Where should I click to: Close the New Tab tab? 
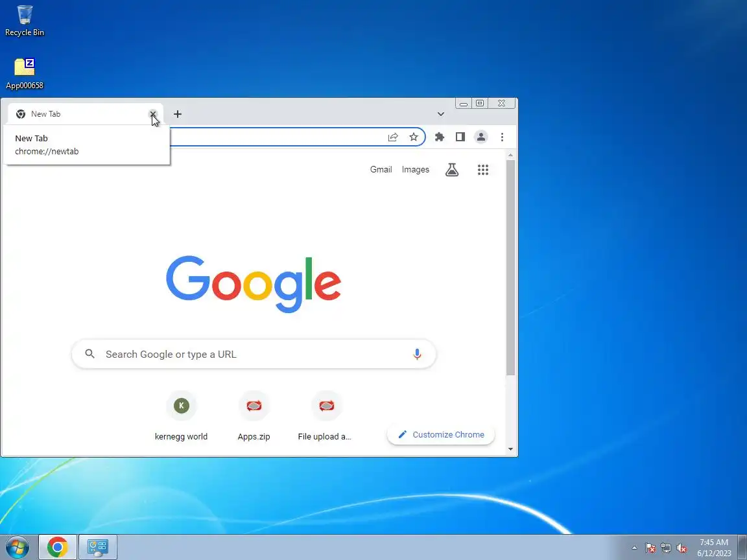point(153,114)
